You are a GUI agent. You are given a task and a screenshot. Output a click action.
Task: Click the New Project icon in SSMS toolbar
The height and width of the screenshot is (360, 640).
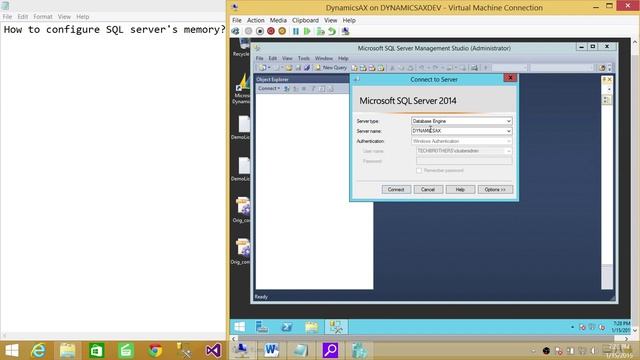[262, 68]
